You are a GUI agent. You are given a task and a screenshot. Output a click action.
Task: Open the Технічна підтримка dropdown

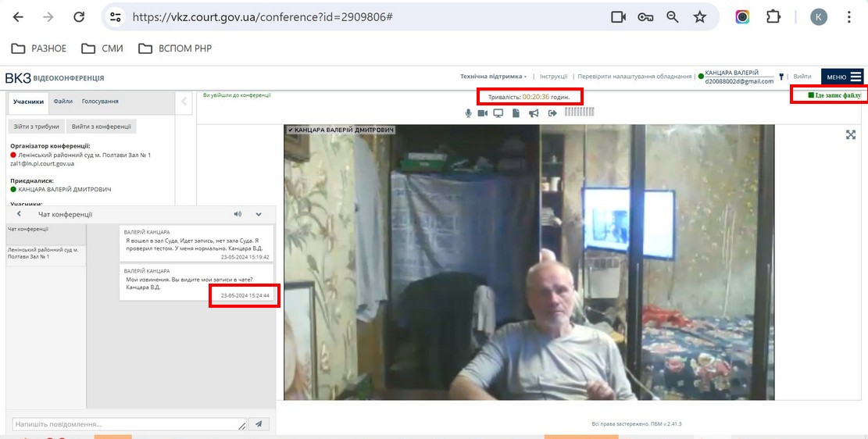point(493,77)
